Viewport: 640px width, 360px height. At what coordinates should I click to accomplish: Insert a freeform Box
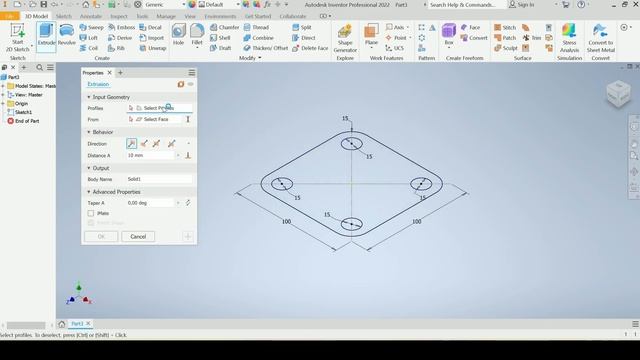[449, 35]
